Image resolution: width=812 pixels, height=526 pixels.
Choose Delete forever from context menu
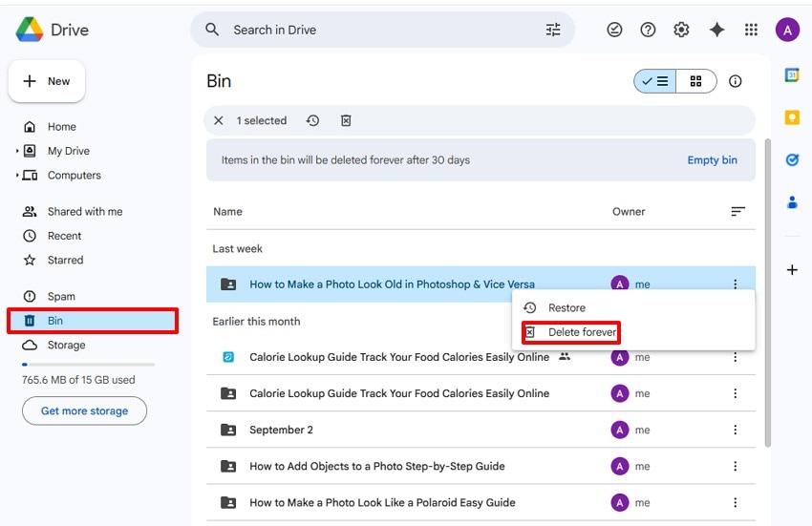(x=582, y=332)
